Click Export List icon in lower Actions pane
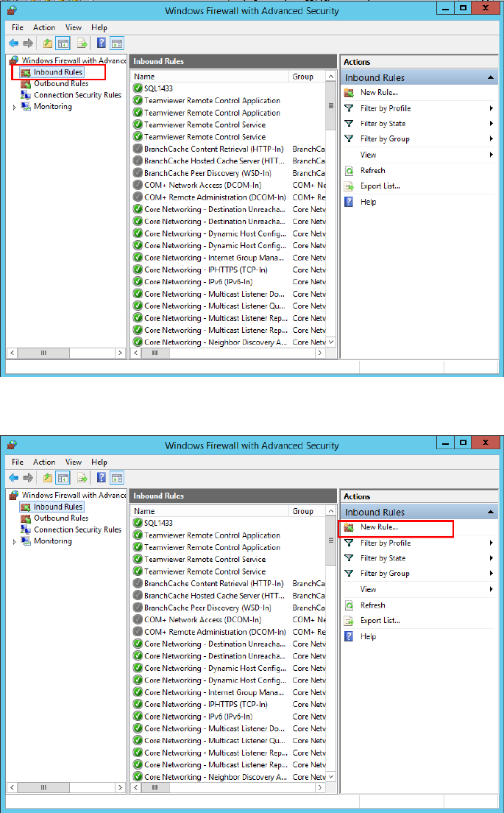 [x=349, y=621]
